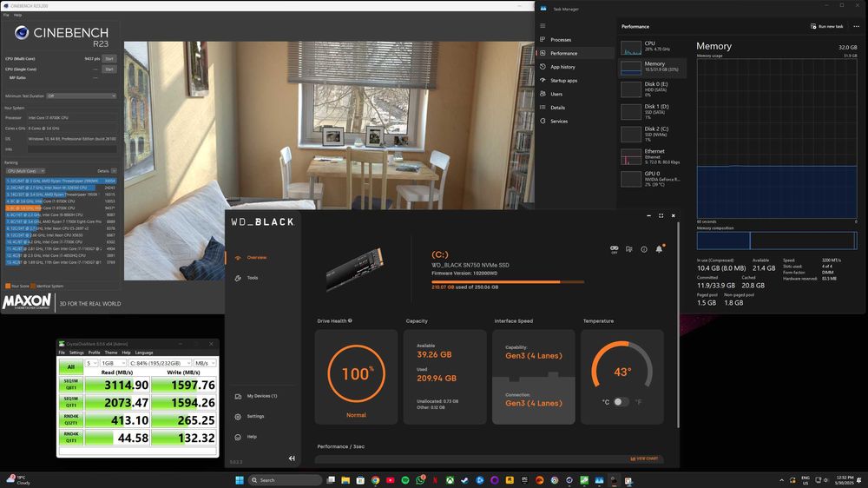Open the C: 84% drive selection dropdown
Viewport: 868px width, 488px height.
160,363
